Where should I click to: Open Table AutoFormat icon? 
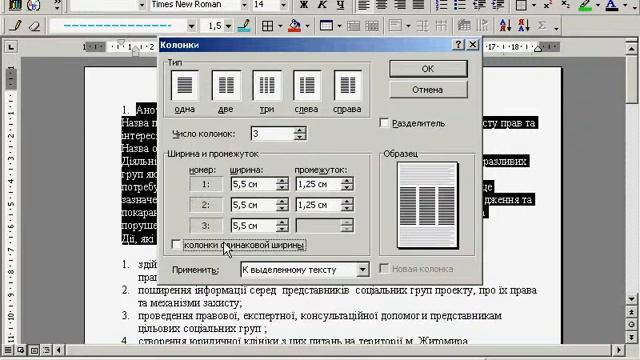pyautogui.click(x=464, y=26)
